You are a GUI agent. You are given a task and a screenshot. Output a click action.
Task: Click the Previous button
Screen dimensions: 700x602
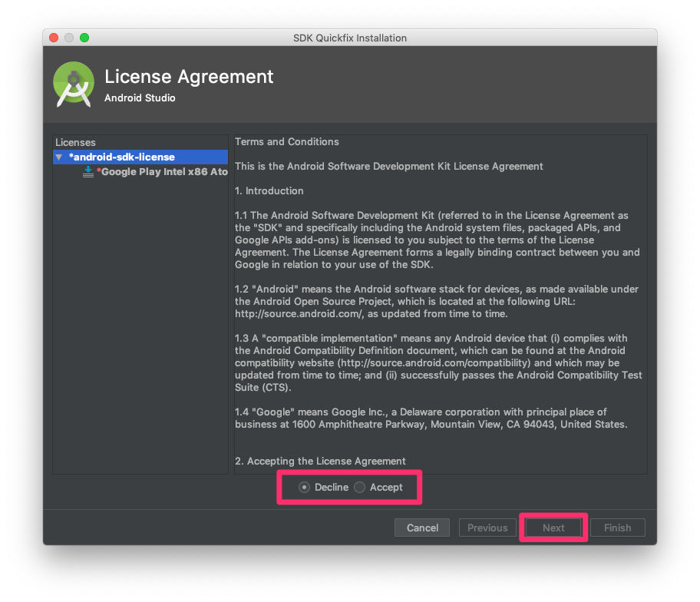coord(487,528)
